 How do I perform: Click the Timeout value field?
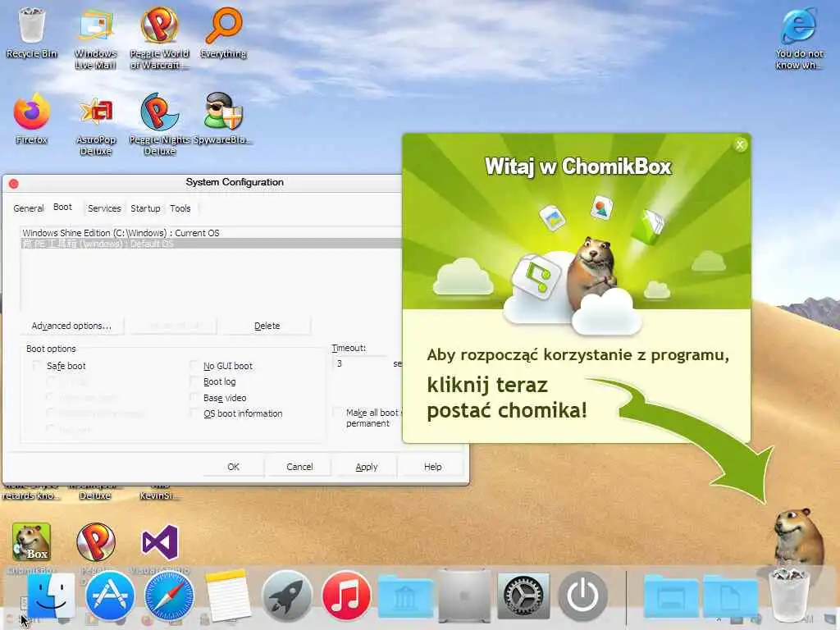tap(361, 363)
